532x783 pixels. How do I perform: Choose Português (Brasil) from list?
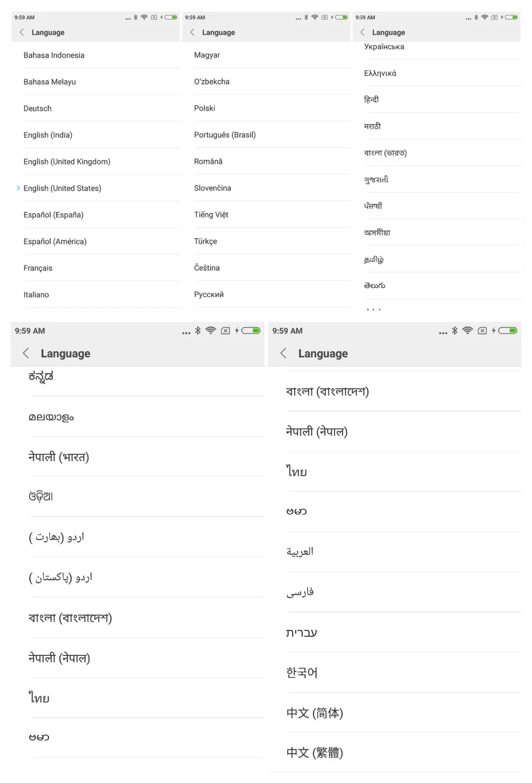pos(266,135)
